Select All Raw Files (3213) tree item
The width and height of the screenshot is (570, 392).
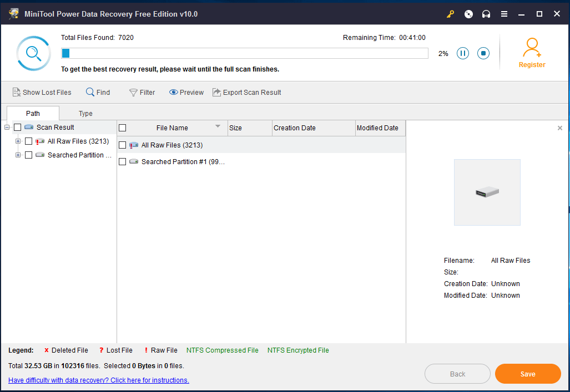(78, 141)
